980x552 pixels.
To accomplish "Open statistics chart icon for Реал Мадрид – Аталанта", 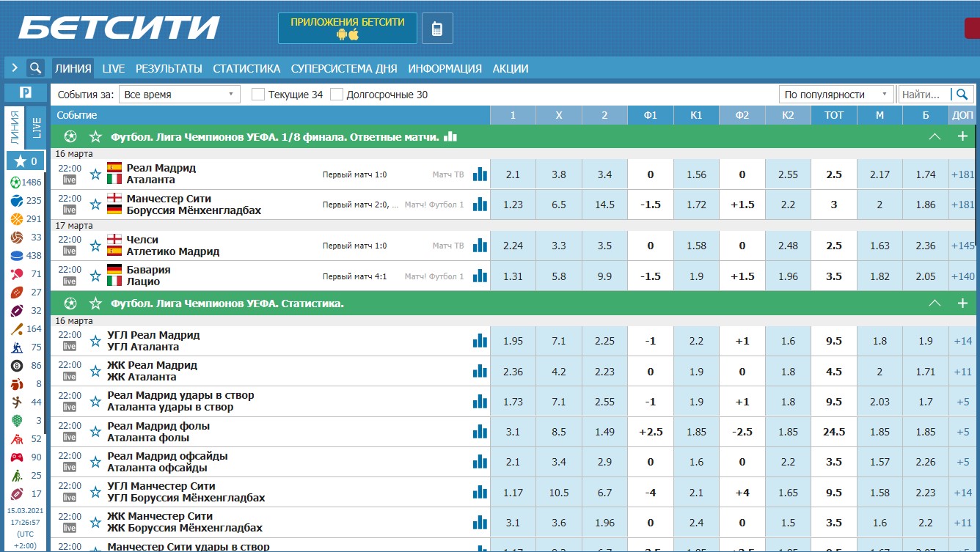I will coord(480,174).
